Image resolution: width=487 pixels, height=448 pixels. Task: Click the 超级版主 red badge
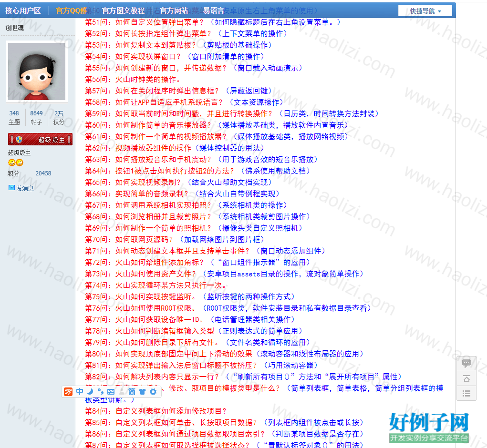(x=40, y=140)
